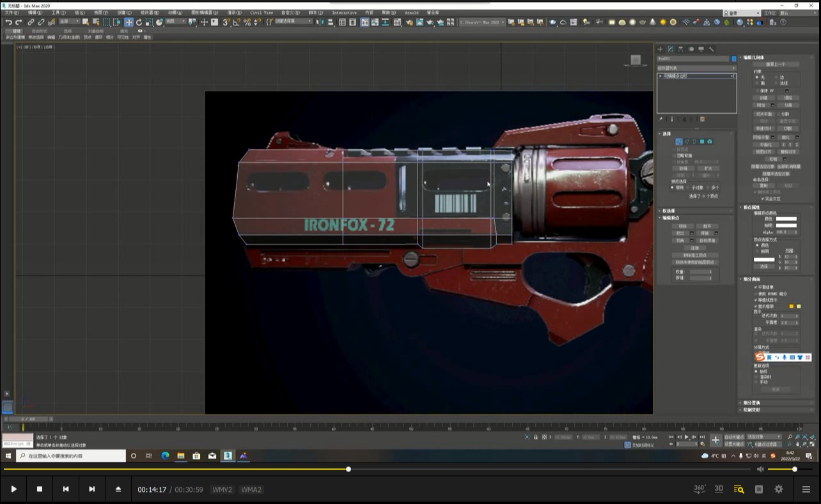Click the 隐藏选定对象 button
Screen dimensions: 821x504
(762, 166)
